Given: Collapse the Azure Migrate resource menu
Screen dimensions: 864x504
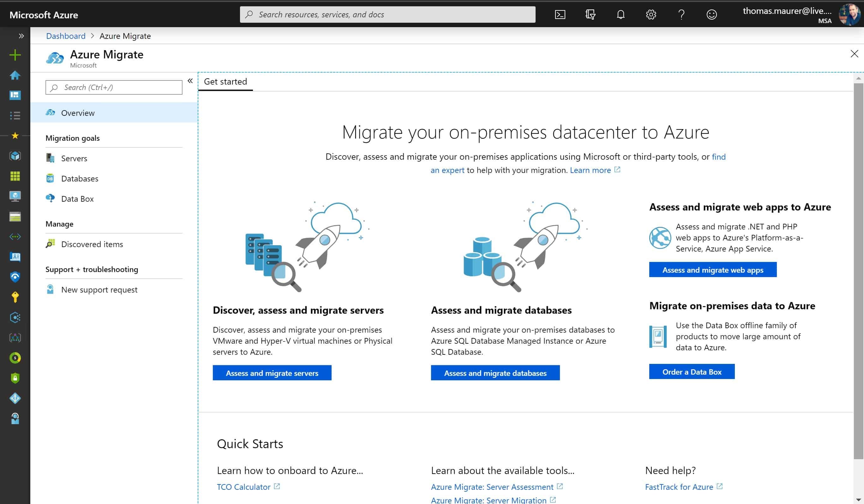Looking at the screenshot, I should pyautogui.click(x=190, y=81).
